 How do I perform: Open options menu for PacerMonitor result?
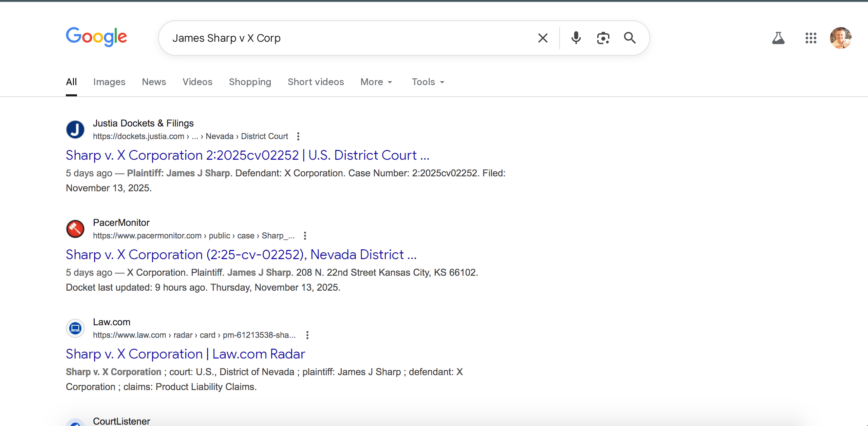click(305, 236)
